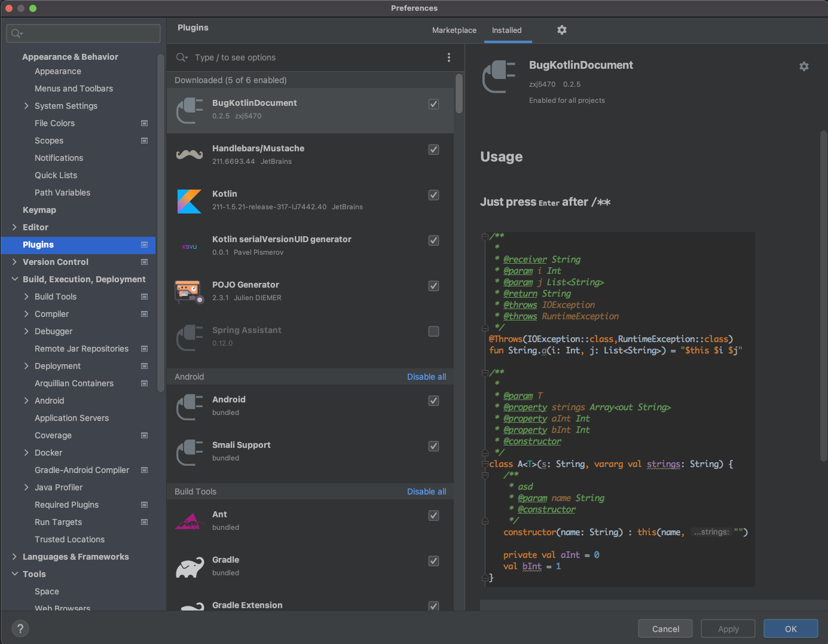The height and width of the screenshot is (644, 828).
Task: Select the Installed tab
Action: (x=507, y=30)
